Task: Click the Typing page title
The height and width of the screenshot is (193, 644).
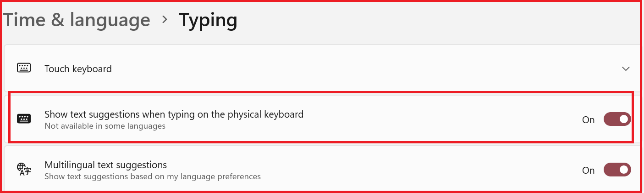Action: tap(208, 20)
